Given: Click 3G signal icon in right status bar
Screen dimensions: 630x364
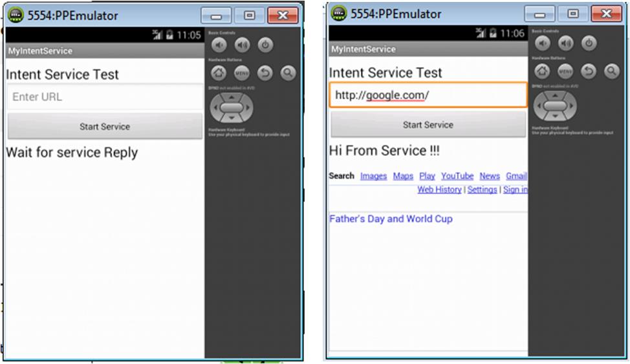Looking at the screenshot, I should tap(481, 34).
